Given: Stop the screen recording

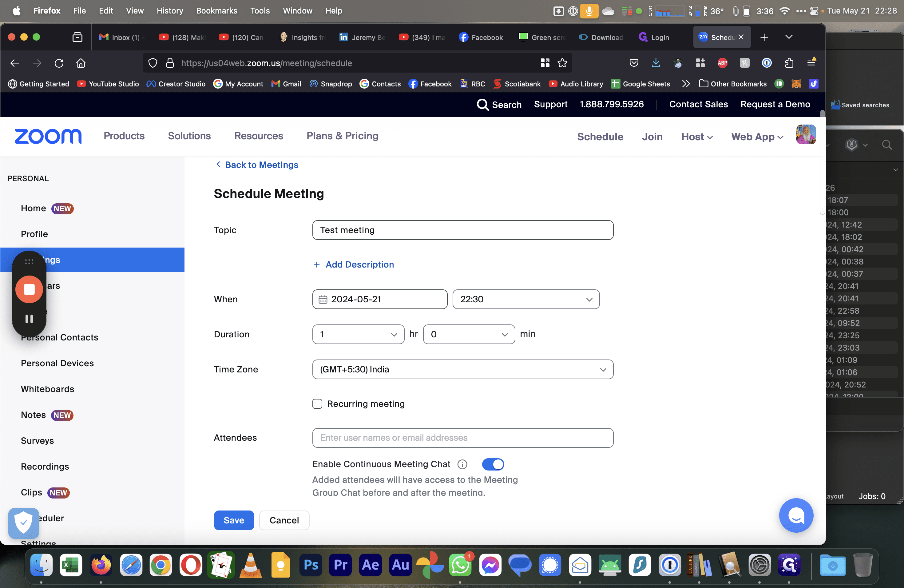Looking at the screenshot, I should (29, 289).
